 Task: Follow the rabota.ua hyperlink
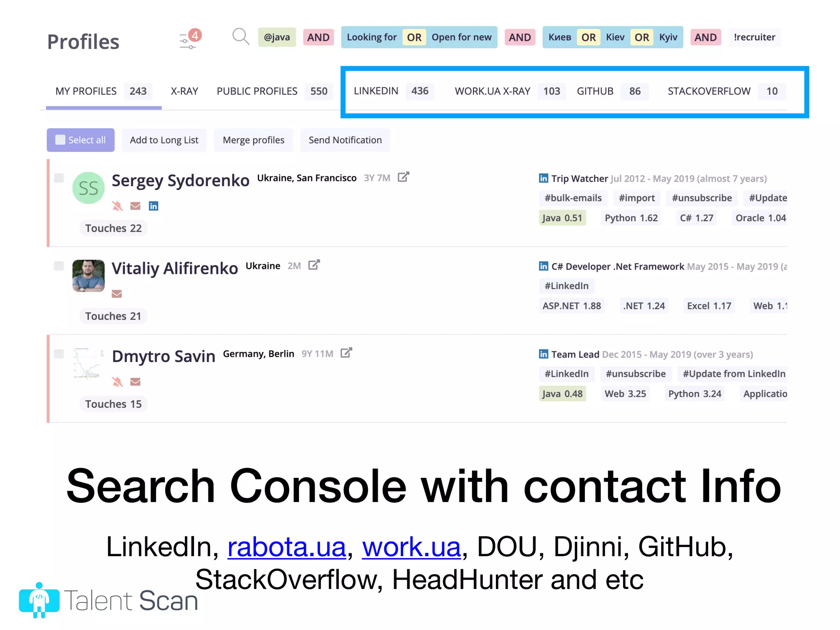pos(286,547)
